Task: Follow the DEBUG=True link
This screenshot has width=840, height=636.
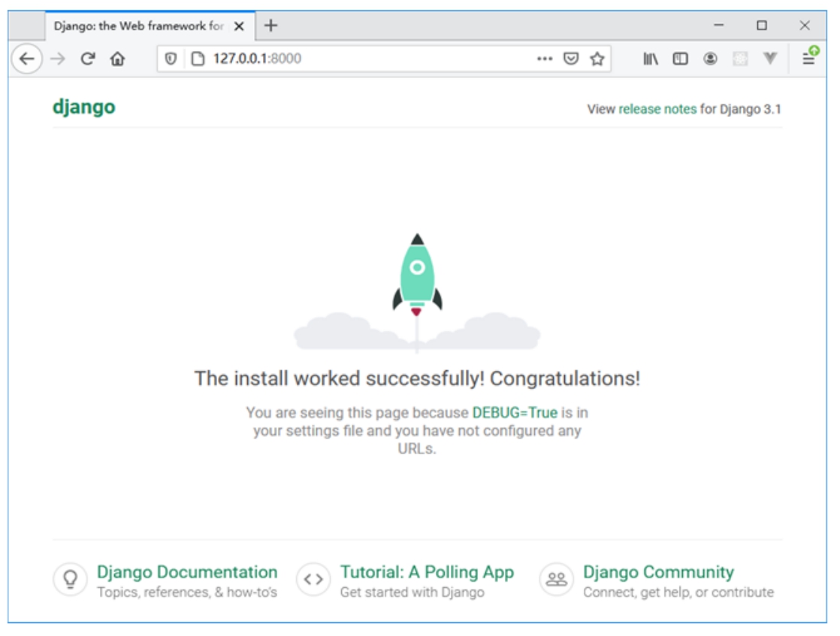Action: click(x=515, y=413)
